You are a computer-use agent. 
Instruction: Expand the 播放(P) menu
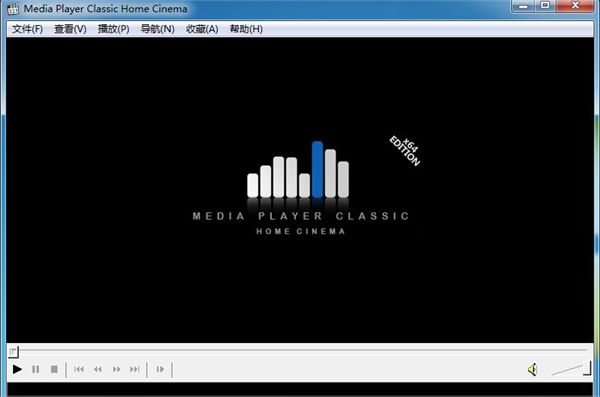pos(113,29)
